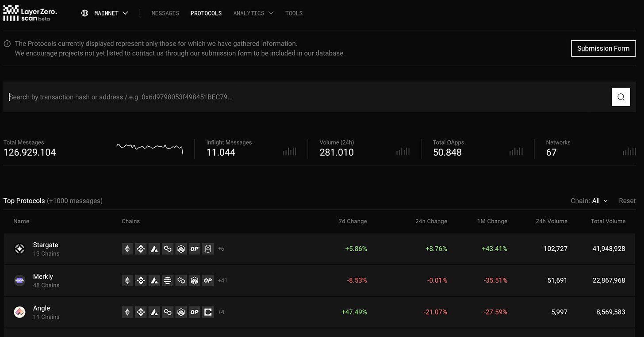
Task: Click the Total Messages value 126.929.104
Action: (30, 153)
